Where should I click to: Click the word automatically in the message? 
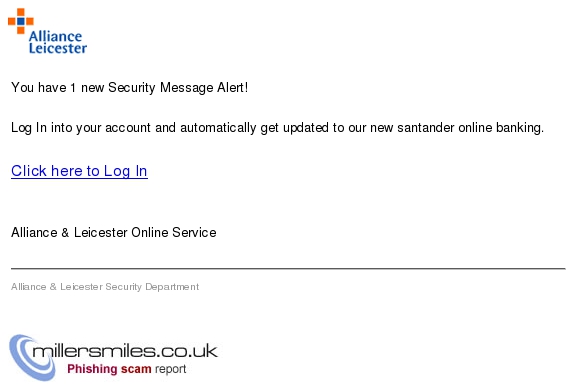218,128
